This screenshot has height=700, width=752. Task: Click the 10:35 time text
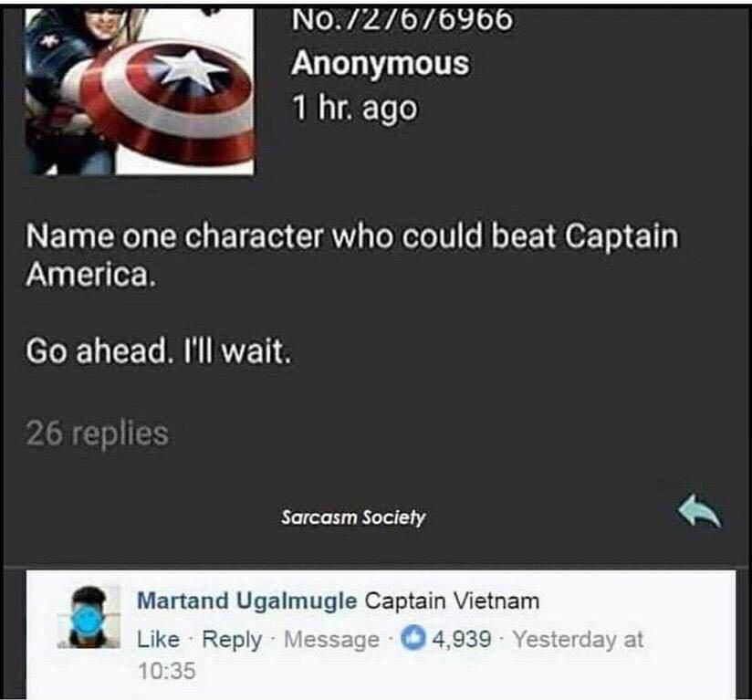click(167, 670)
